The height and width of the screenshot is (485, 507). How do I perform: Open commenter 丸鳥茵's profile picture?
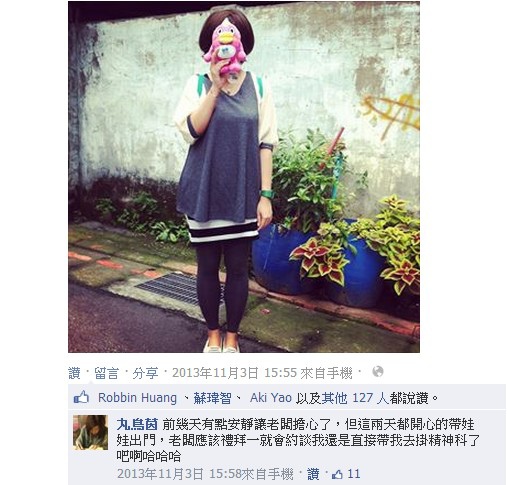[x=91, y=432]
